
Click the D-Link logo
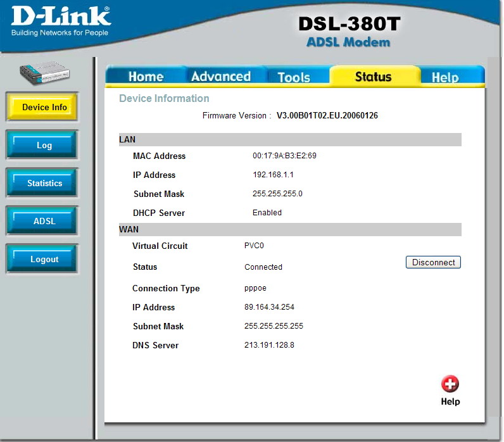61,20
